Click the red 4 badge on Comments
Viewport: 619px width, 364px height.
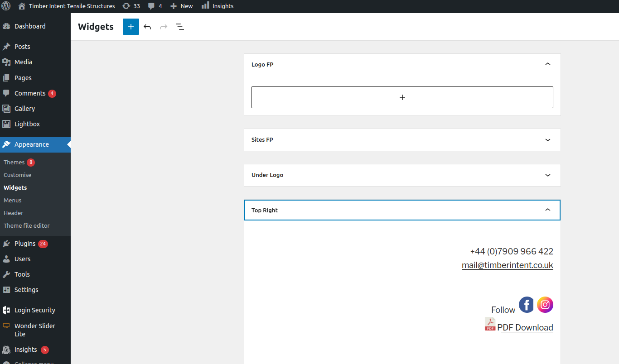[x=52, y=93]
